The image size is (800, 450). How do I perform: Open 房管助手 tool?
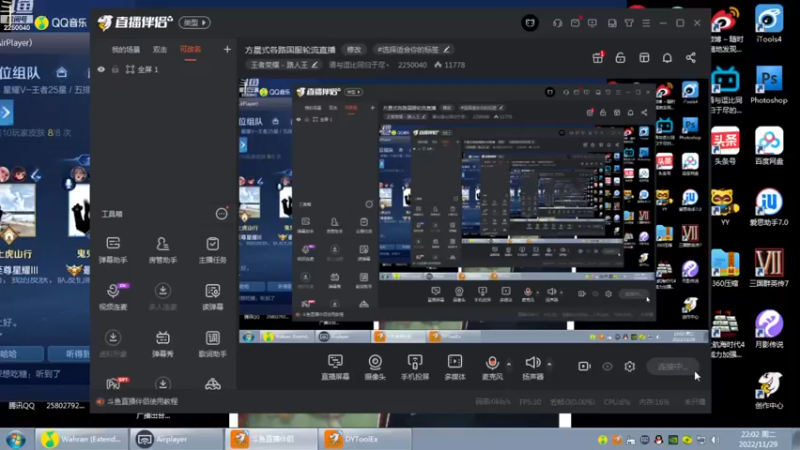163,249
